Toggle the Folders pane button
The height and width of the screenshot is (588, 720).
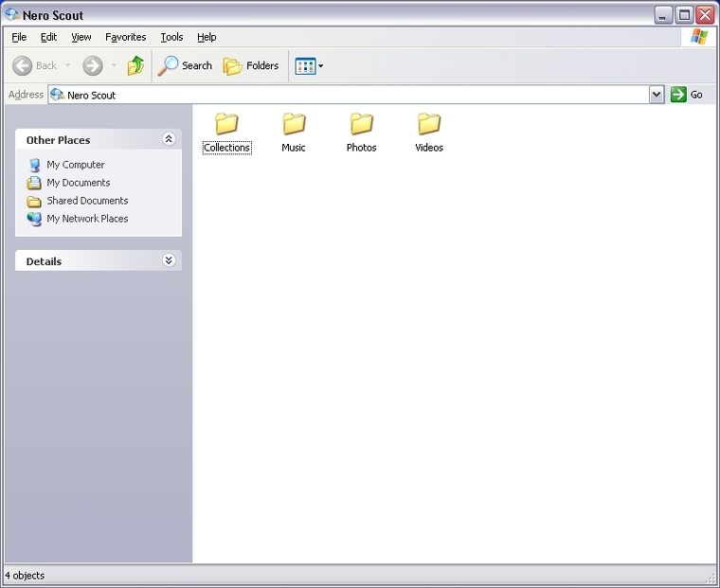tap(251, 65)
